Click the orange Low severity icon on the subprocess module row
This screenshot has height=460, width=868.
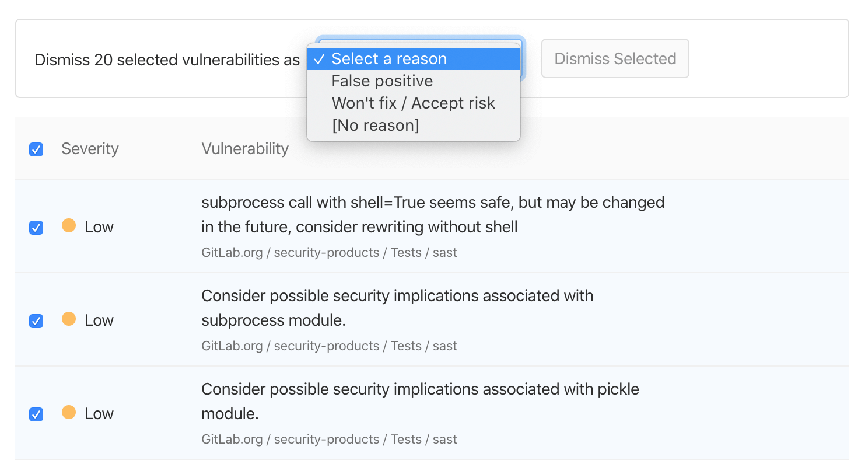tap(69, 320)
